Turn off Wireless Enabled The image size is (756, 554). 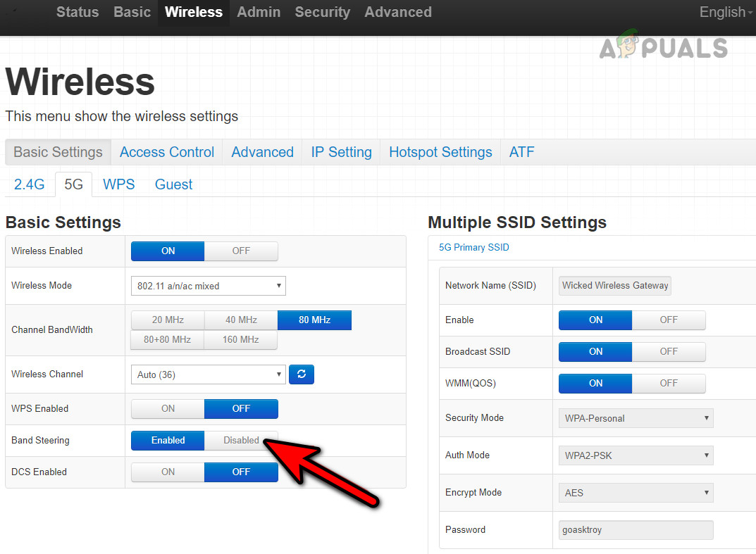tap(241, 251)
